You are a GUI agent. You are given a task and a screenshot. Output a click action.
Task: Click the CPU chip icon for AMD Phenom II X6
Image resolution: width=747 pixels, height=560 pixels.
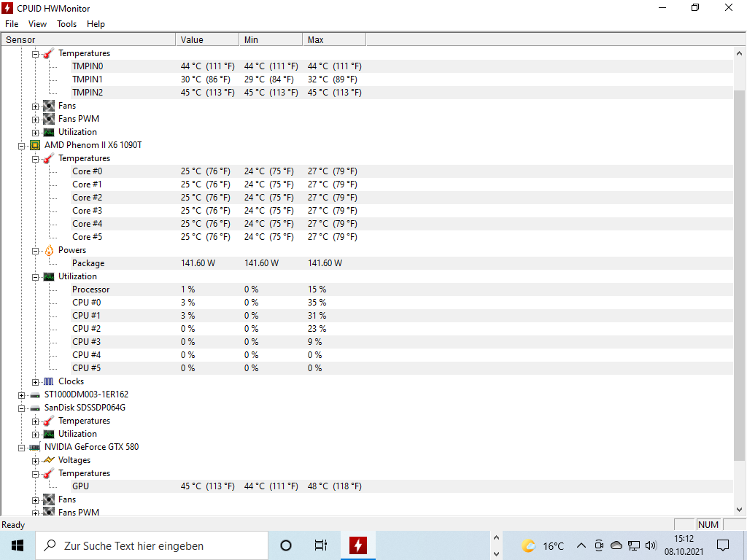click(x=35, y=145)
